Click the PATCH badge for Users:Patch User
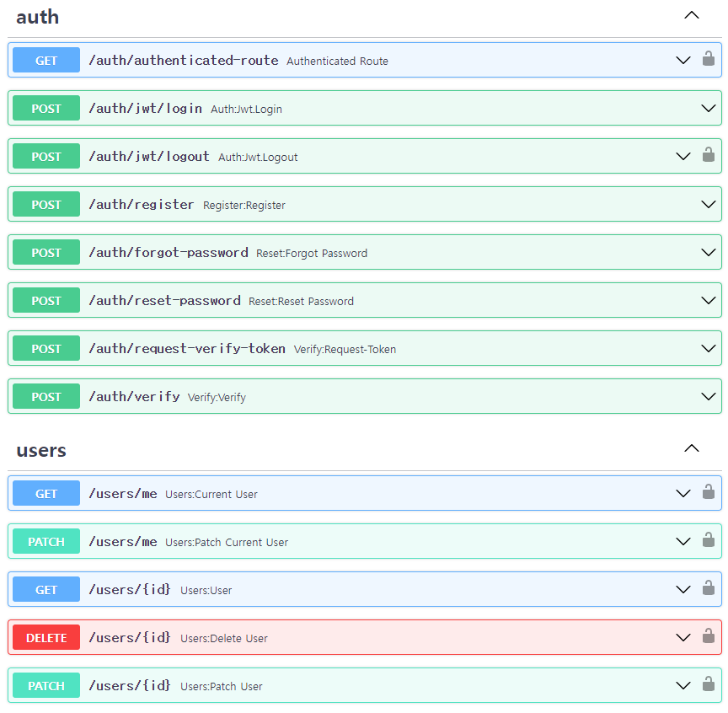Viewport: 728px width, 713px height. (x=46, y=685)
